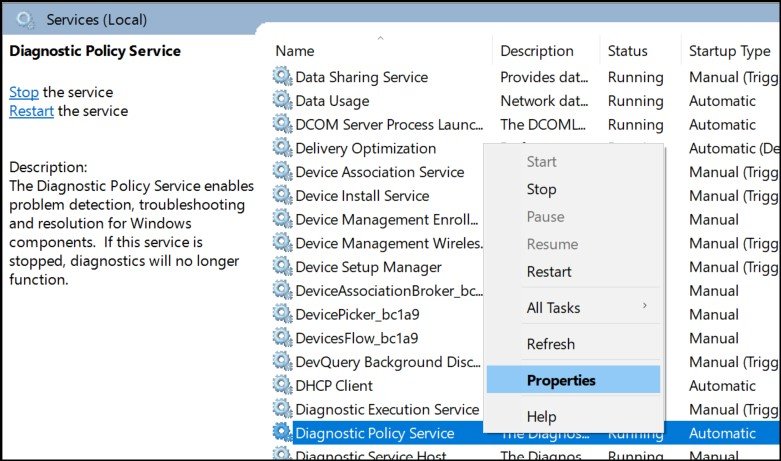Image resolution: width=781 pixels, height=461 pixels.
Task: Click the DHCP Client gear icon
Action: (x=283, y=386)
